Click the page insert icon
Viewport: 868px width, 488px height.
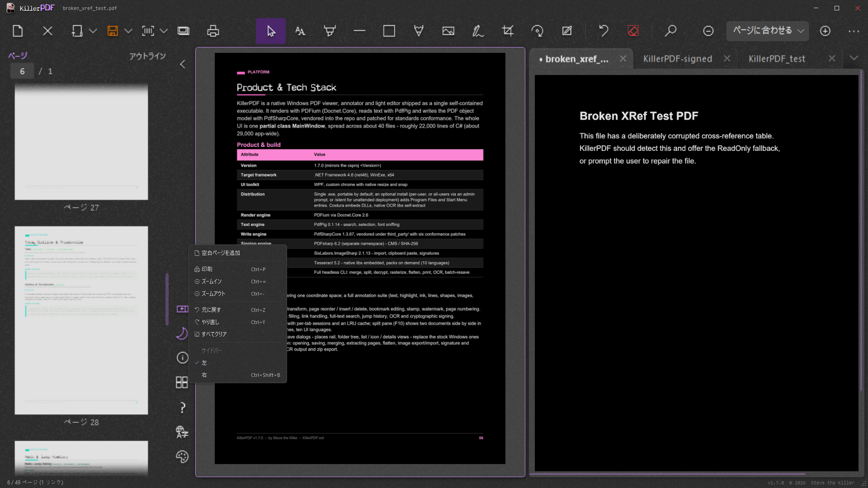[77, 31]
